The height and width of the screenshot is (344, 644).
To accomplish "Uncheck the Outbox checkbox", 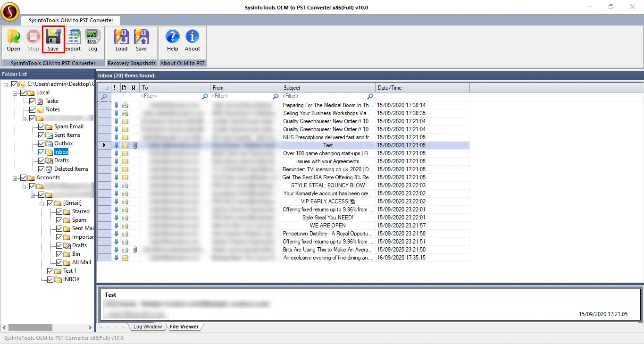I will click(x=41, y=143).
